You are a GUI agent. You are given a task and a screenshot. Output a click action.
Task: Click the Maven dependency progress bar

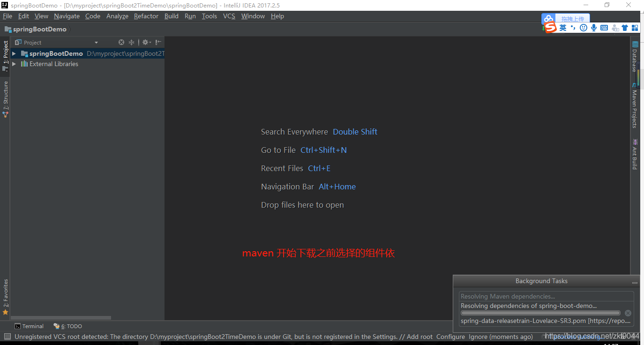(x=541, y=313)
